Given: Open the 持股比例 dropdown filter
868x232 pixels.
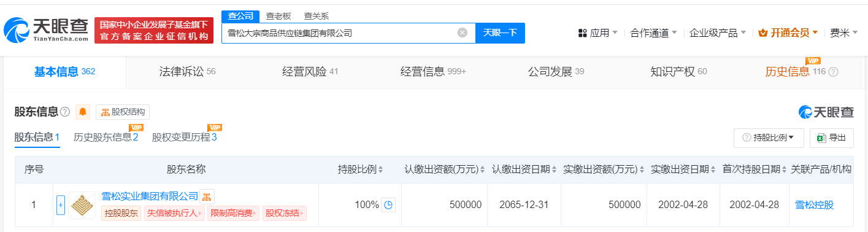Looking at the screenshot, I should coord(769,137).
